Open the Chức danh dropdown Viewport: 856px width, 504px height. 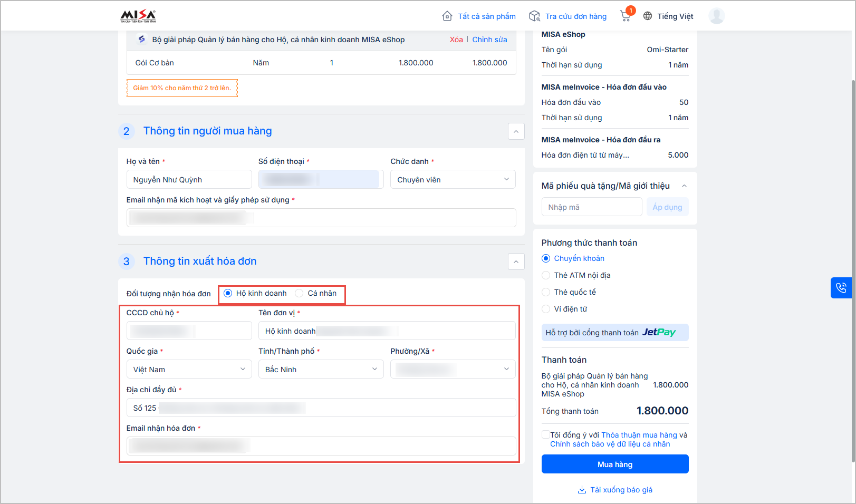[453, 180]
